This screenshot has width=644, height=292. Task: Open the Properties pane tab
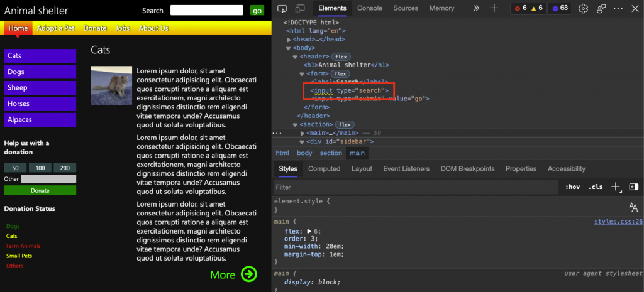[521, 168]
